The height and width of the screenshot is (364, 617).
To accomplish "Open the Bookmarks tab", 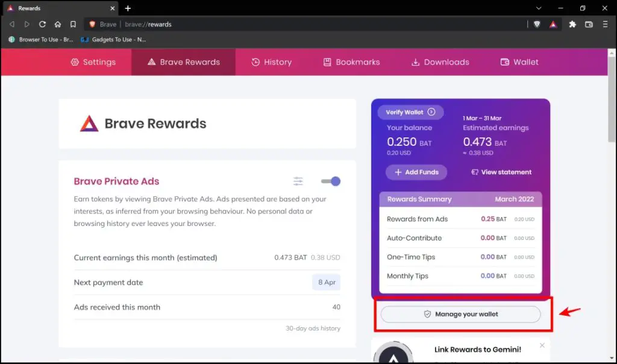I will coord(351,62).
